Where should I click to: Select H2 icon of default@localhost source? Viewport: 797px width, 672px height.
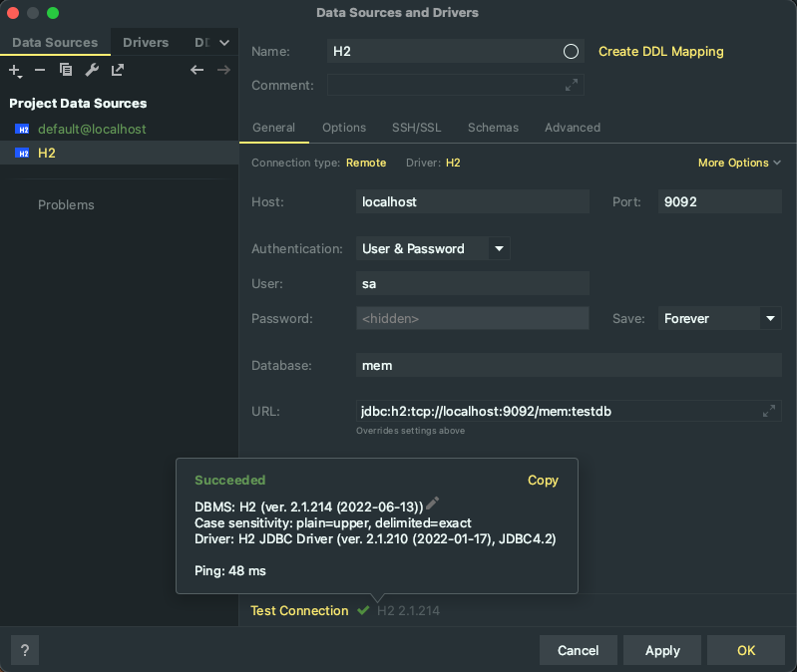22,130
